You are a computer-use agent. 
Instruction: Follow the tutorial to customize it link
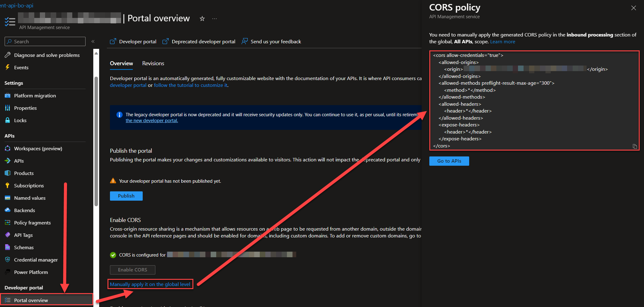coord(191,85)
